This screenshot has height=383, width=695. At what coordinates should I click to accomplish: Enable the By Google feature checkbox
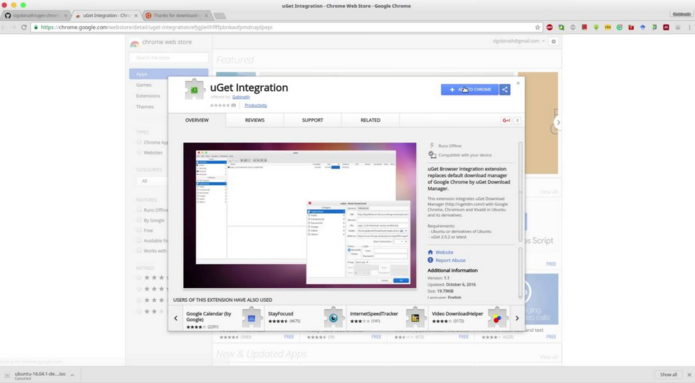(139, 220)
